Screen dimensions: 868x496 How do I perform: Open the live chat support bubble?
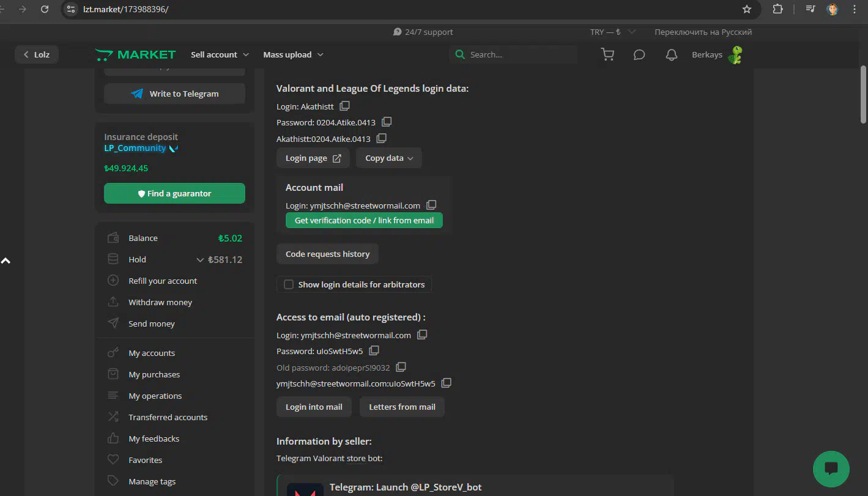click(x=831, y=468)
